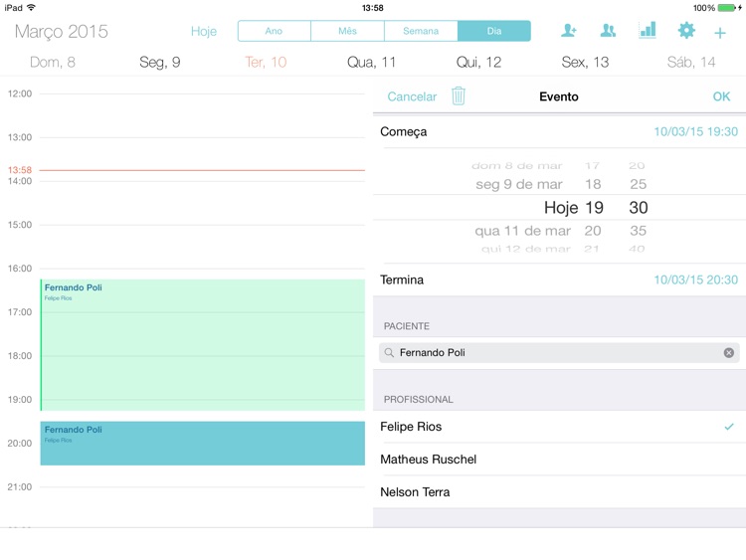Choose minute 25 in the picker
746x560 pixels.
coord(638,184)
